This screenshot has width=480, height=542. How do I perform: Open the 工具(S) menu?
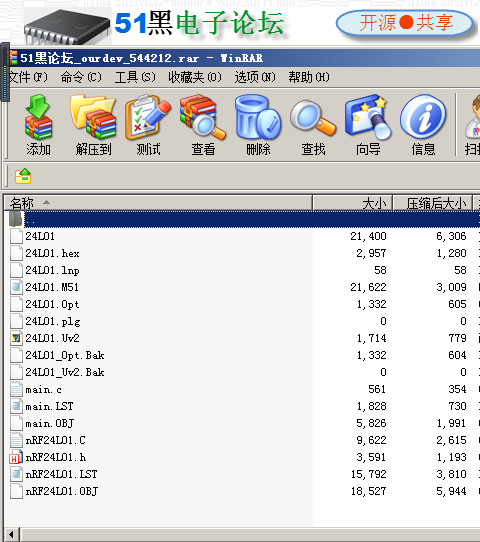[x=135, y=77]
